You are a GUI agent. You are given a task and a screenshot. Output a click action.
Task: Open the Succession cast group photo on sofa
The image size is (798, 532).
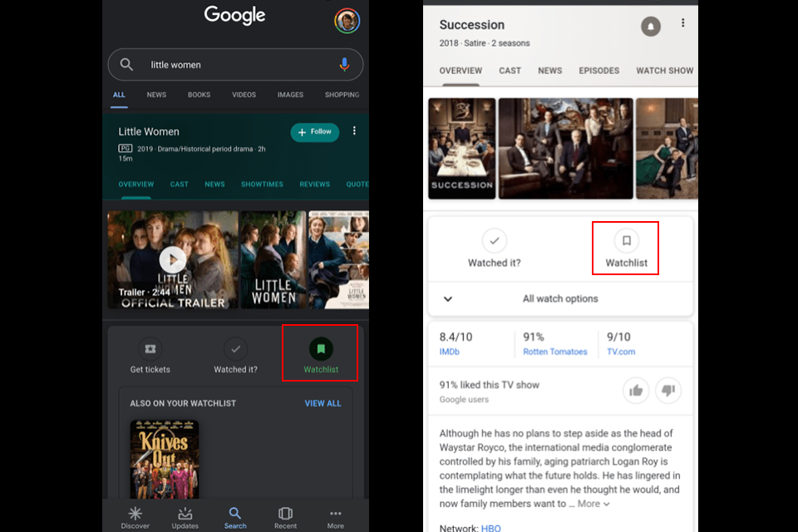pos(566,148)
